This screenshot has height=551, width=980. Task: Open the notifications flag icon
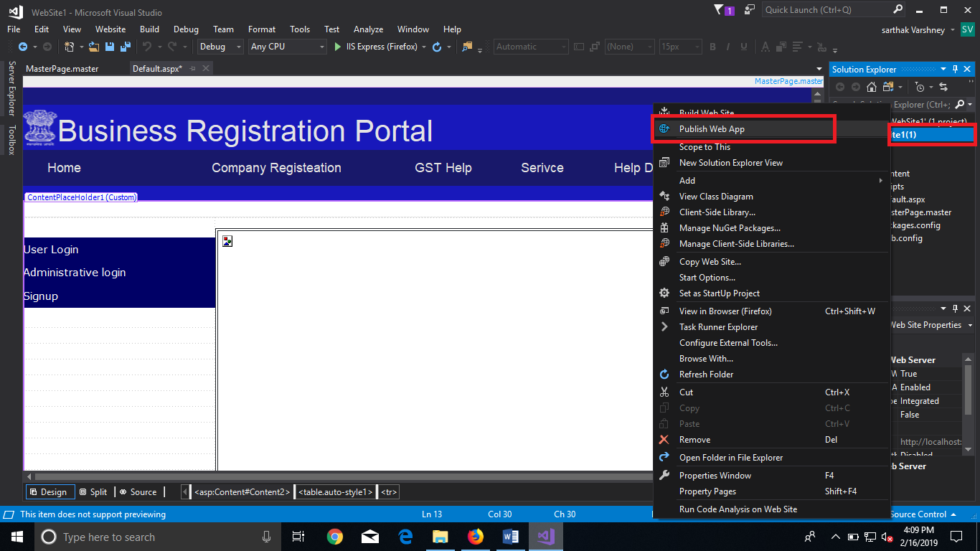720,10
